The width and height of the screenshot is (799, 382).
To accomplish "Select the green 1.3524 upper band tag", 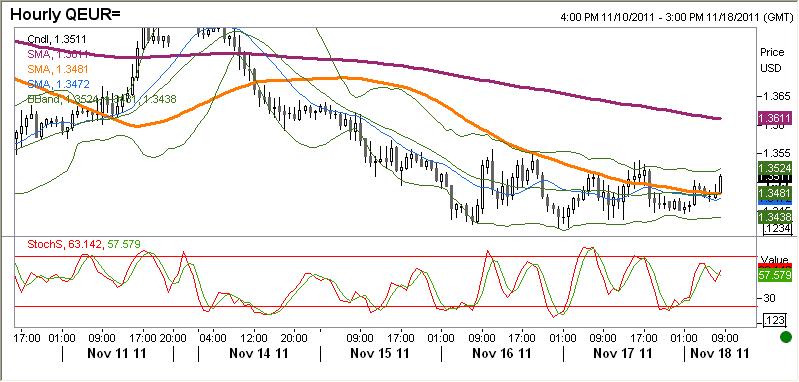I will pos(775,168).
